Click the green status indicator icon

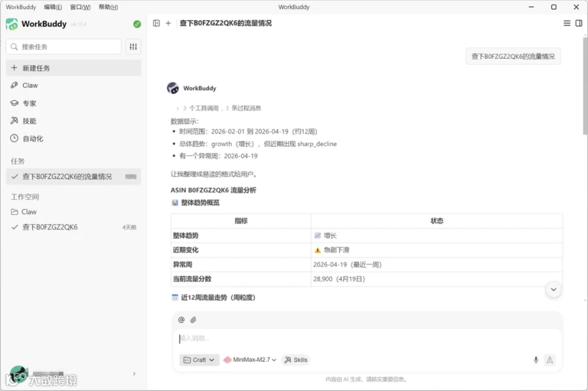[x=137, y=24]
